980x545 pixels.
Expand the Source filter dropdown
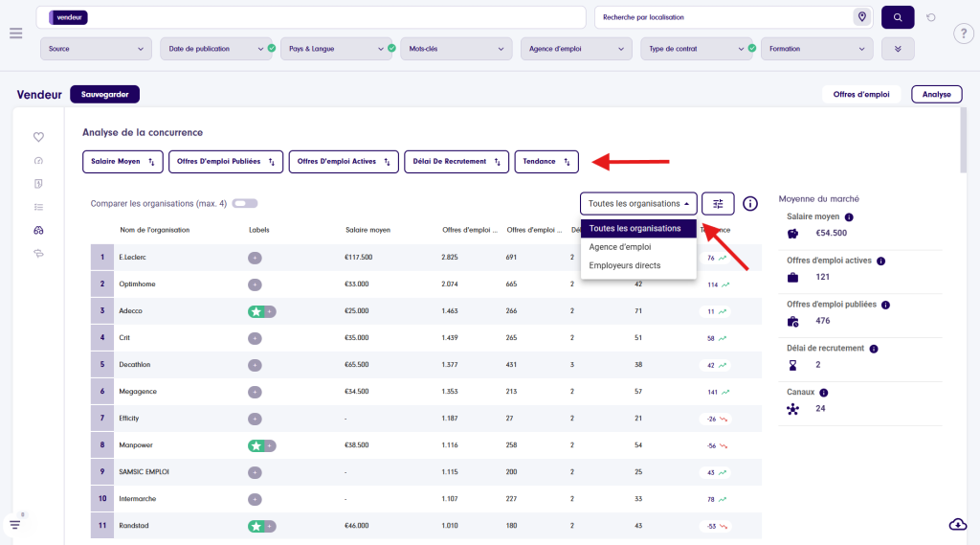point(97,49)
